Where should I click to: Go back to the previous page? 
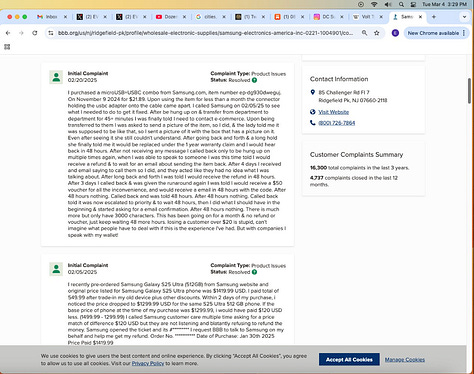coord(8,33)
